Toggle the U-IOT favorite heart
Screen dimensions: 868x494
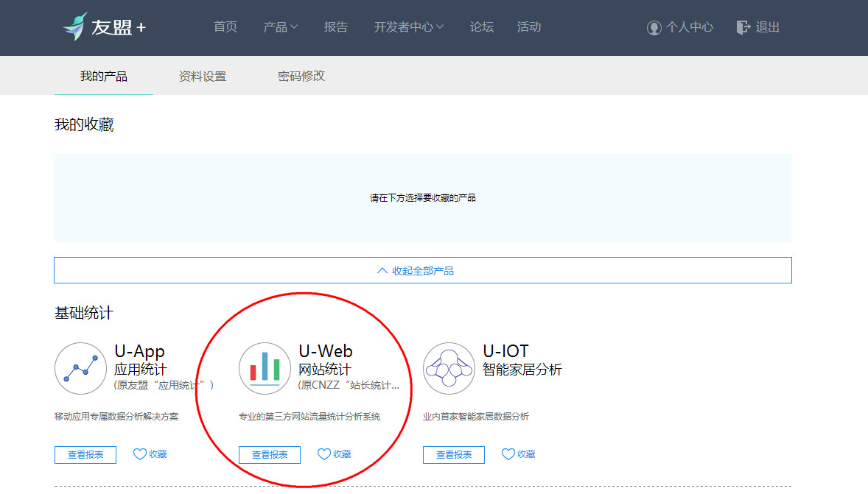tap(518, 454)
